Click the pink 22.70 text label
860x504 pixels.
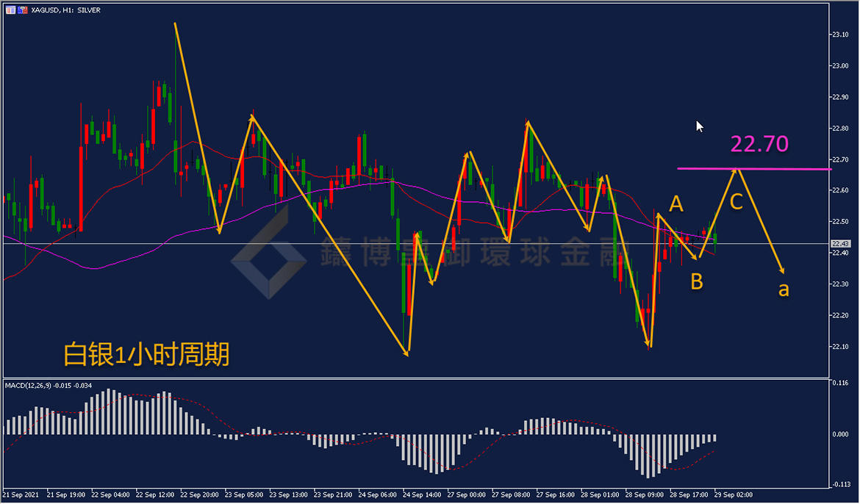point(759,144)
